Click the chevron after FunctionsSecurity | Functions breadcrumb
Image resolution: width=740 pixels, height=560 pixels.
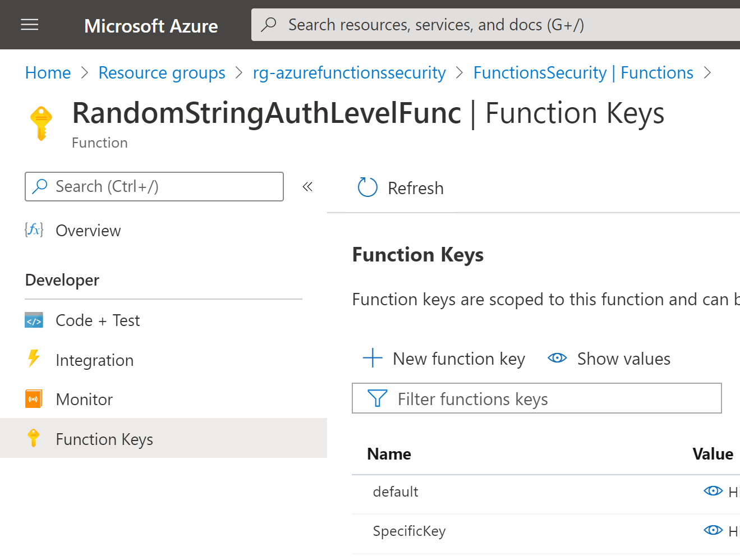click(x=707, y=73)
